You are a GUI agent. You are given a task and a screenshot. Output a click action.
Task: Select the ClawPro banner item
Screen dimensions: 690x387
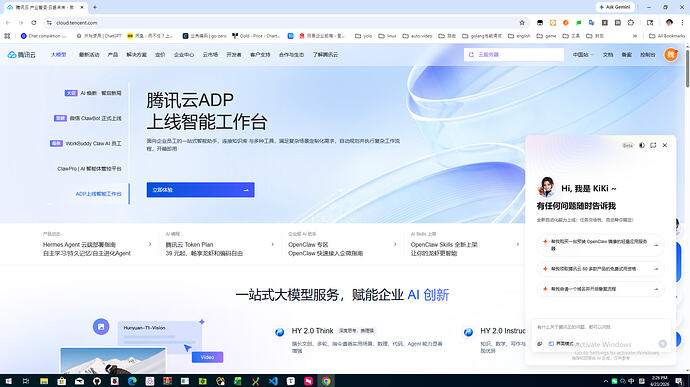pos(89,168)
